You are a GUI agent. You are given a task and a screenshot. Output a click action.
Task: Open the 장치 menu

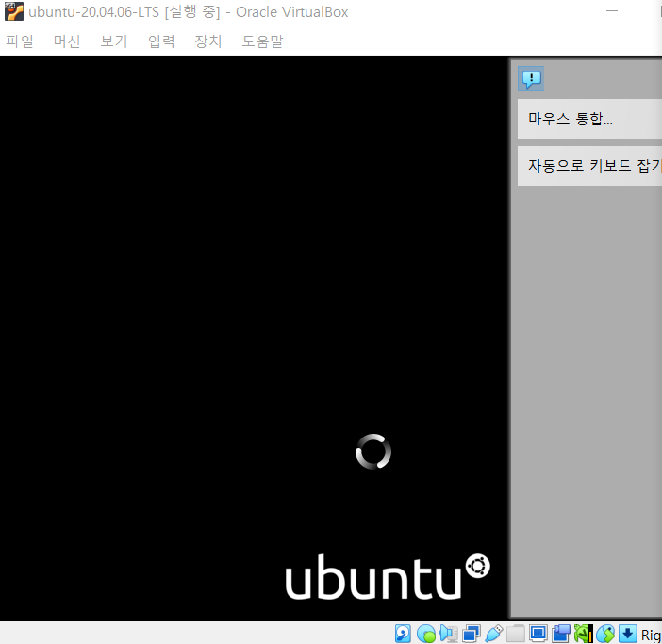pyautogui.click(x=207, y=41)
